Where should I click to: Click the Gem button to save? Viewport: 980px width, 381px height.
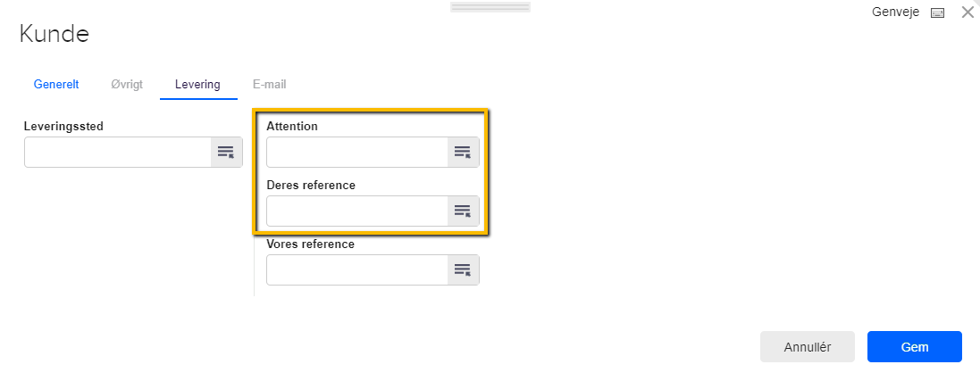point(915,346)
